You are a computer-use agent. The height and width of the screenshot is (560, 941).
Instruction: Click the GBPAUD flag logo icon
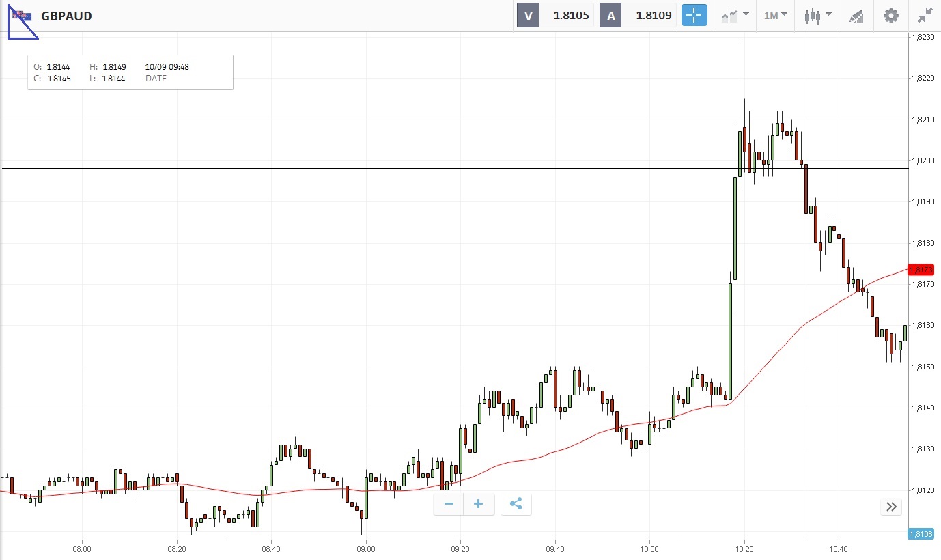pos(22,15)
